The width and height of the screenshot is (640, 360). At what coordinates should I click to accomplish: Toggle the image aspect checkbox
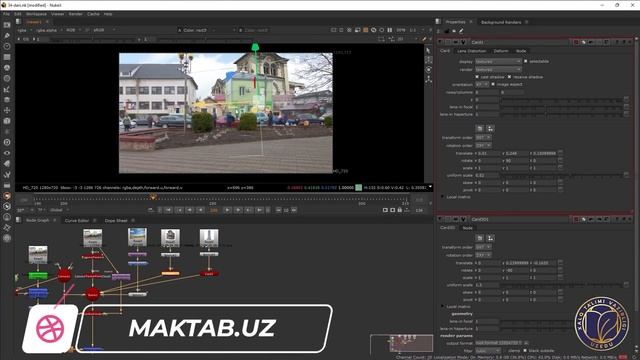[493, 84]
